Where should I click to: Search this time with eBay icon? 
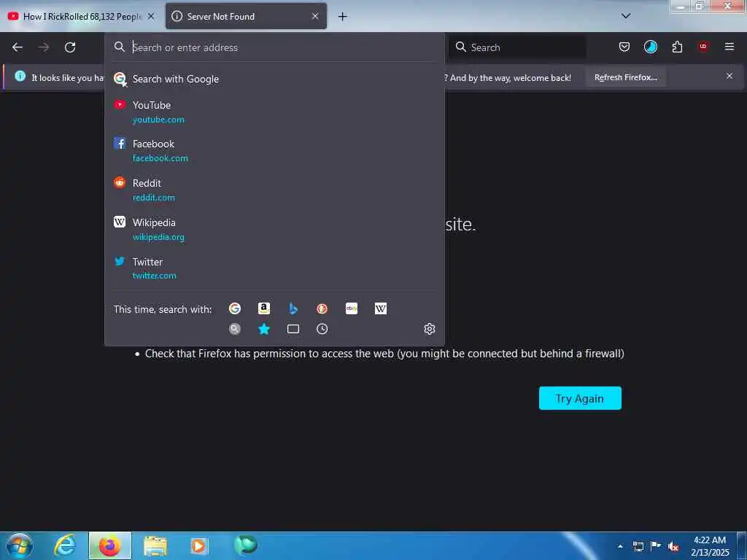352,308
